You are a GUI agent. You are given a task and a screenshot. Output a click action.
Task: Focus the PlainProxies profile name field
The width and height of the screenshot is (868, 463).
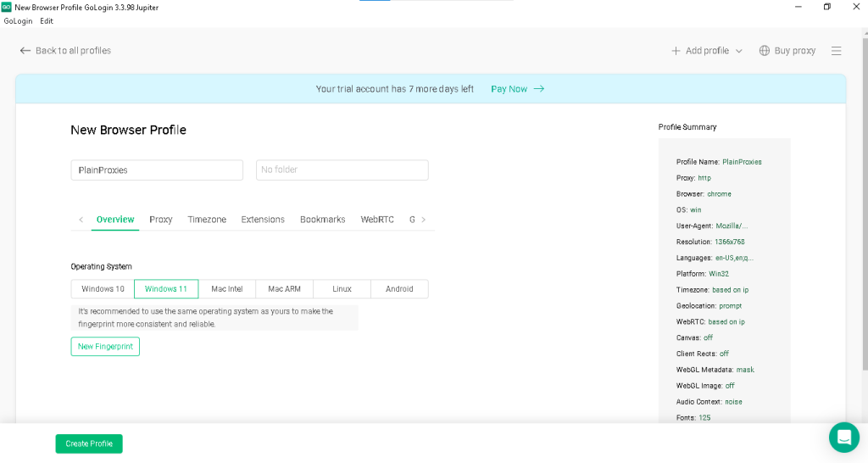pos(157,170)
